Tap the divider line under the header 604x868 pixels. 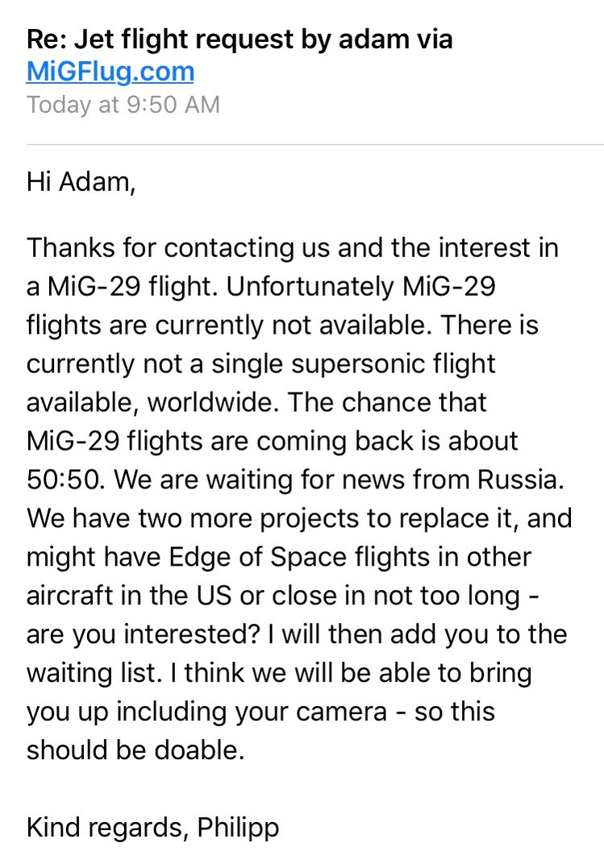314,145
